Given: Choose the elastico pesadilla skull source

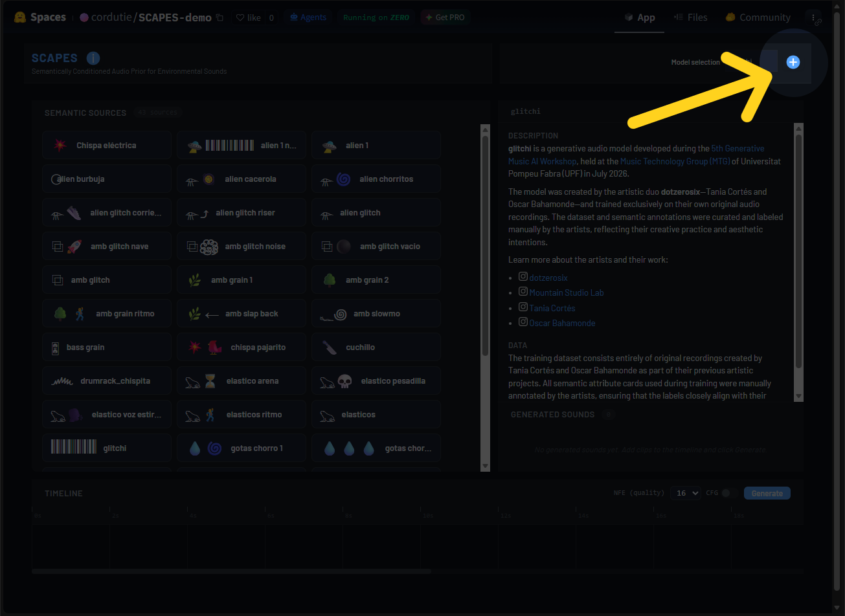Looking at the screenshot, I should (376, 381).
